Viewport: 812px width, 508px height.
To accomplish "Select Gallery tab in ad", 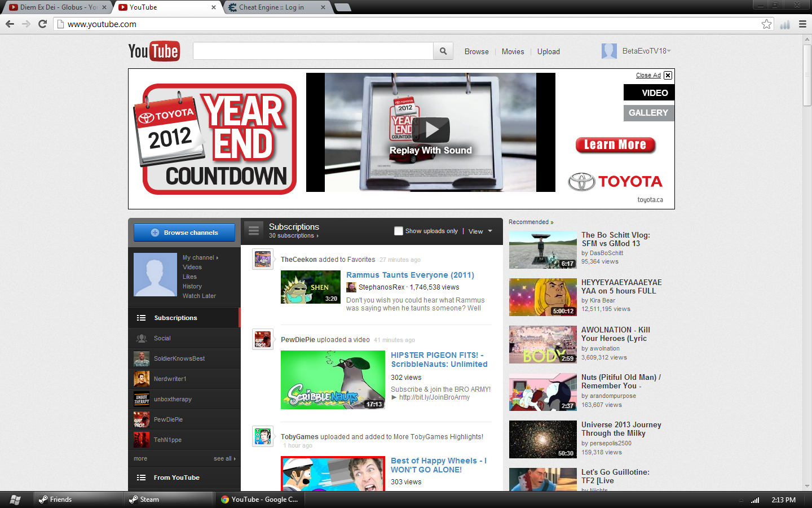I will 648,113.
